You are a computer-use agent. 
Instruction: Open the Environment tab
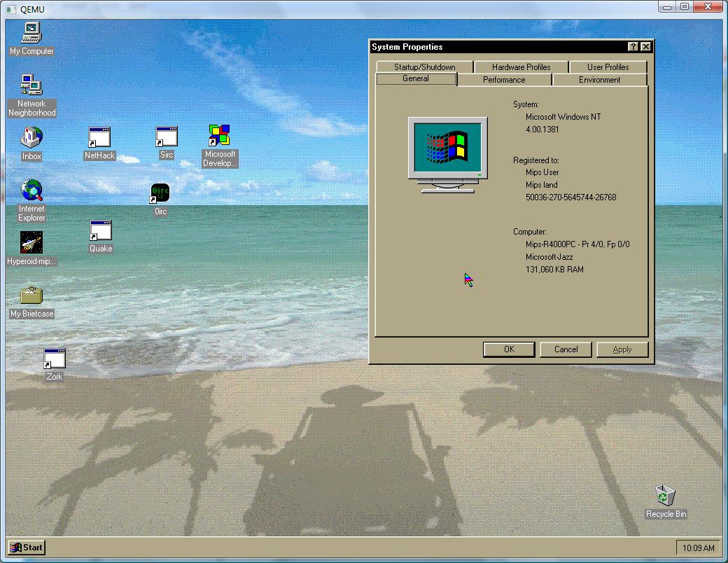(599, 80)
